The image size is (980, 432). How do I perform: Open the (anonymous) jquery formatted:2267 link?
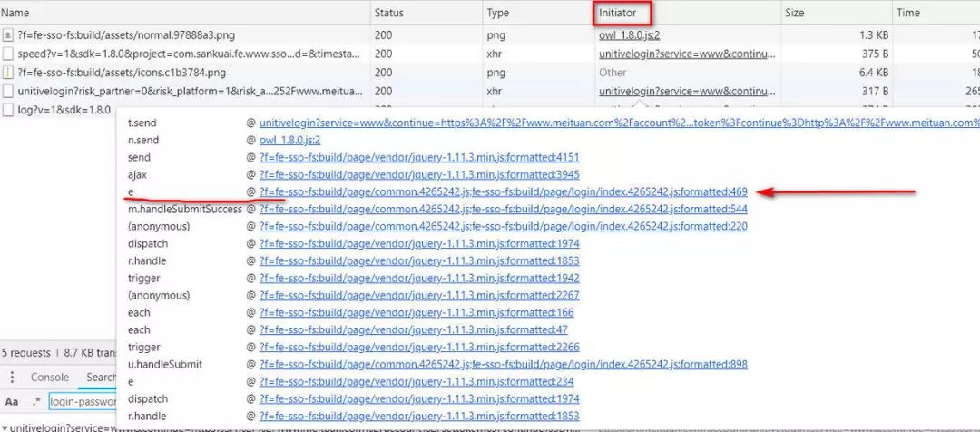[x=419, y=295]
